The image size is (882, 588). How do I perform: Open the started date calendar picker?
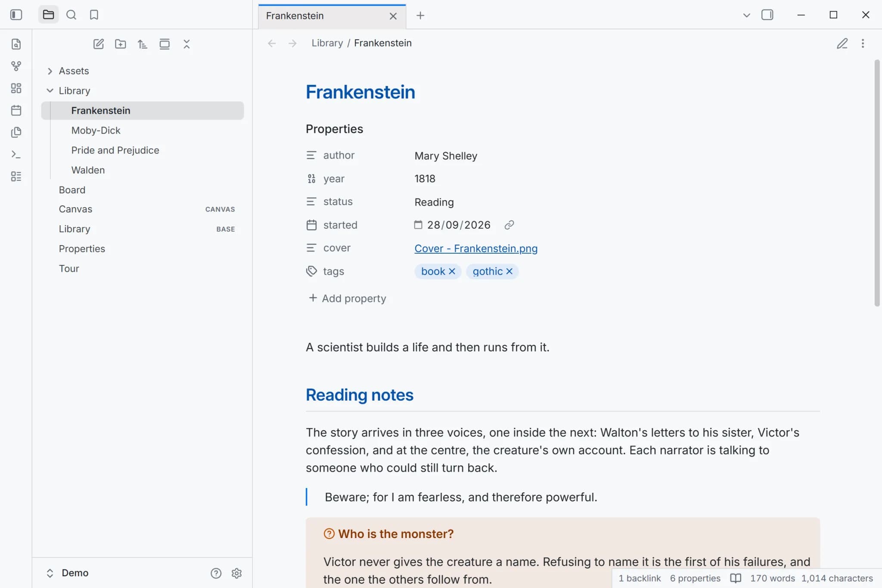point(418,224)
